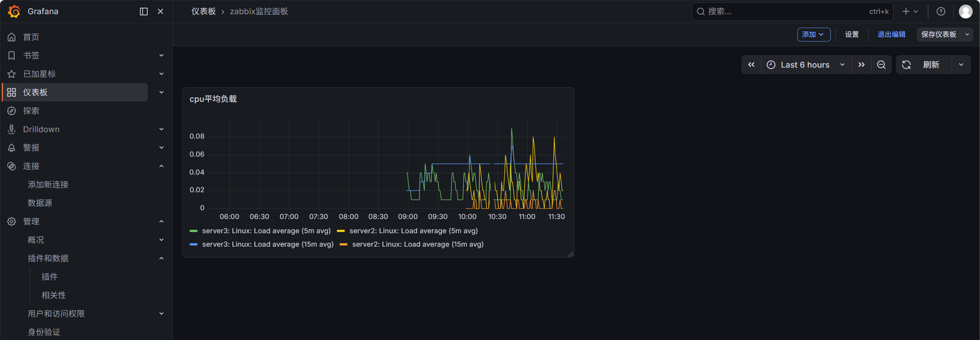
Task: Collapse the 插件和数据 submenu chevron
Action: [161, 258]
